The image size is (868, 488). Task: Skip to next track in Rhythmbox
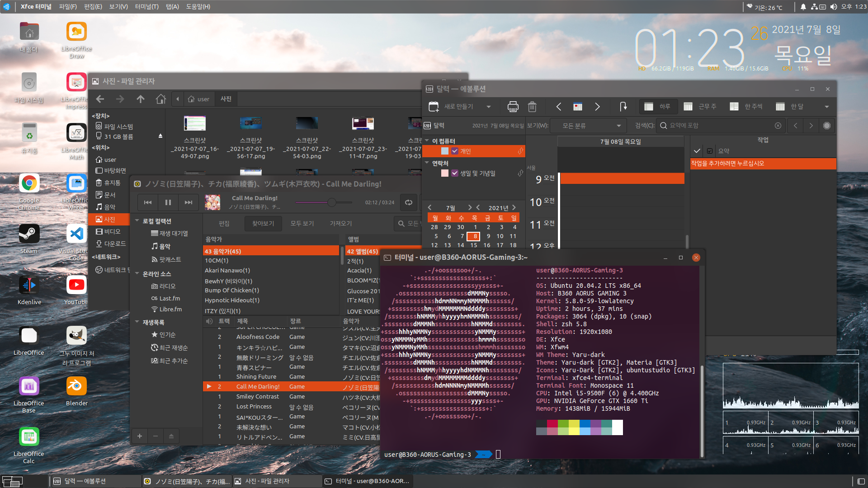pyautogui.click(x=189, y=202)
